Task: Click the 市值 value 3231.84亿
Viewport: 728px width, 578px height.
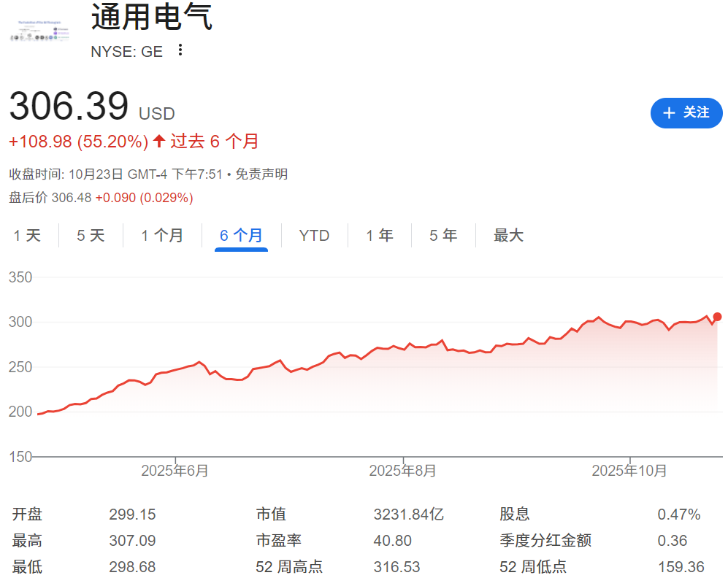Action: pos(408,515)
